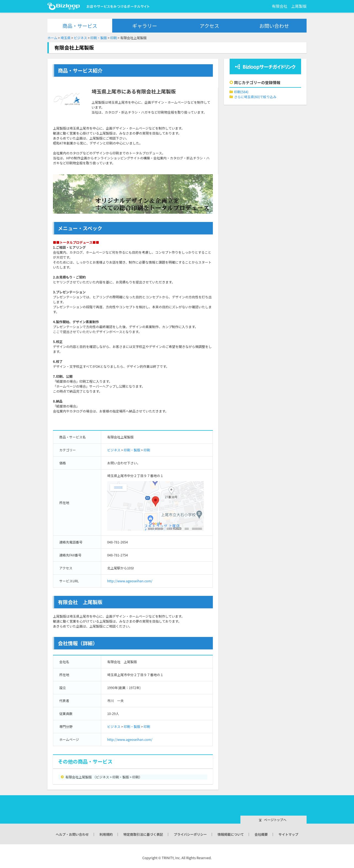Open サイトマップ footer link
The height and width of the screenshot is (868, 354).
click(x=288, y=834)
